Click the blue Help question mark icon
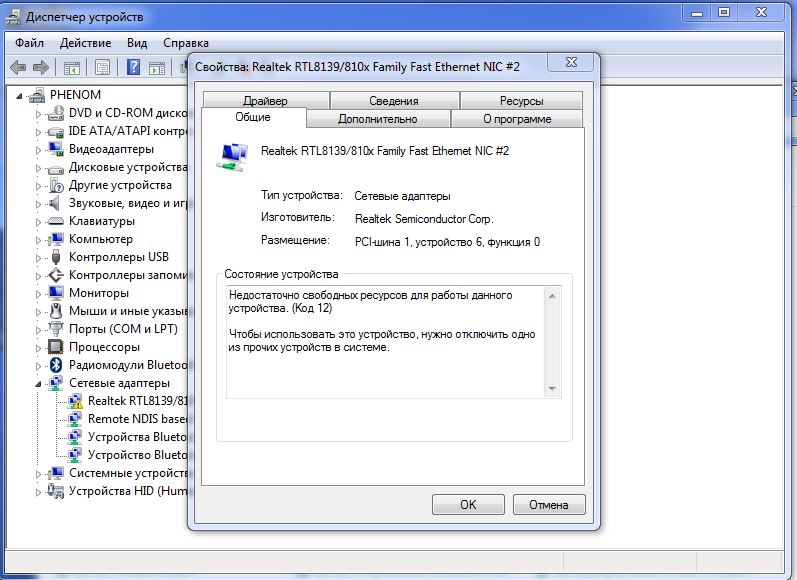Image resolution: width=797 pixels, height=580 pixels. pyautogui.click(x=133, y=67)
